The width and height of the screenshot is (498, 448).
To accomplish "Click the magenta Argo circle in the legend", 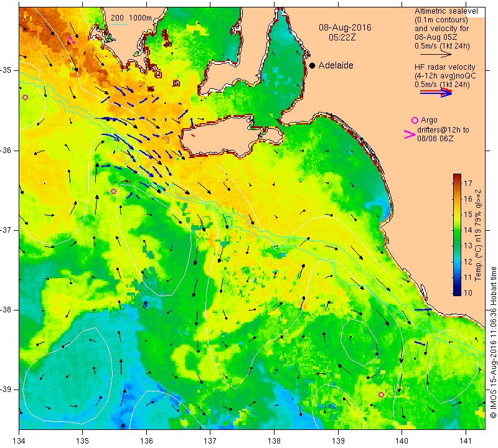I will tap(415, 120).
